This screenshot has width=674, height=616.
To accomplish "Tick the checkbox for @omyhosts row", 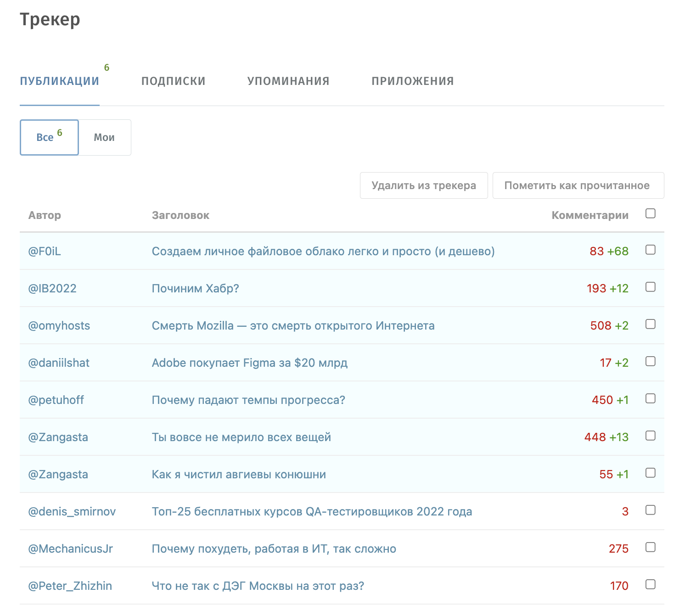I will (650, 324).
